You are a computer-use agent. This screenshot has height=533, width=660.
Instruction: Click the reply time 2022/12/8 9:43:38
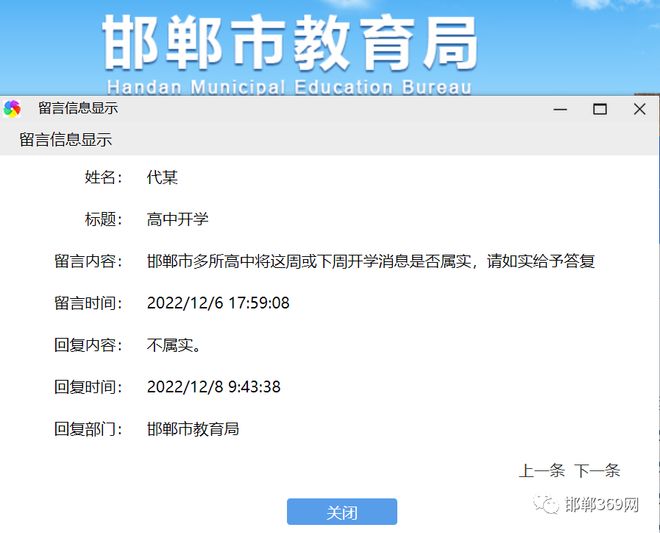click(x=213, y=387)
